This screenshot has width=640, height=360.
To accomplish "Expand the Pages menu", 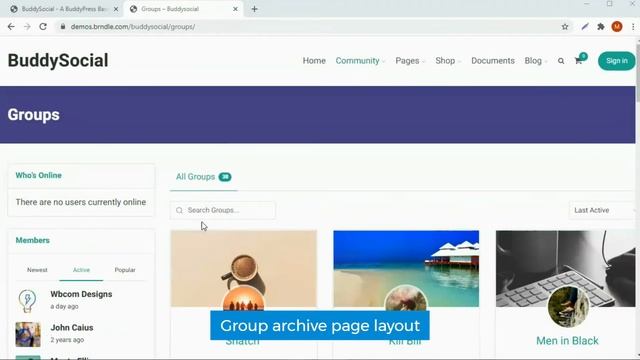I will [410, 61].
